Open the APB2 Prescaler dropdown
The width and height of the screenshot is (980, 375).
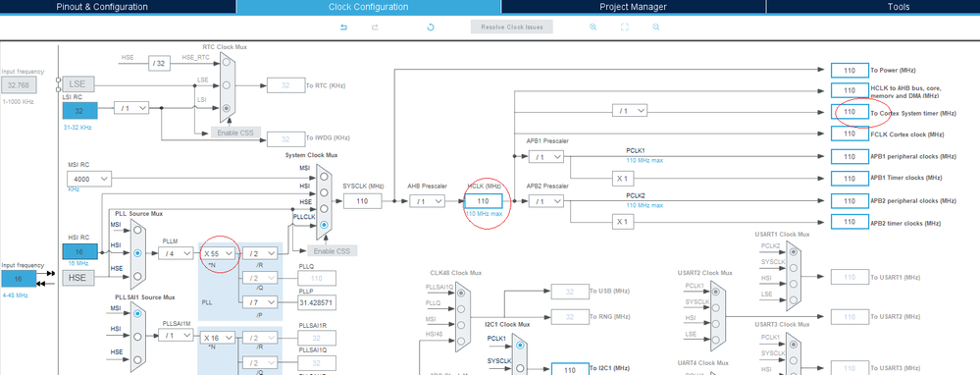tap(545, 201)
